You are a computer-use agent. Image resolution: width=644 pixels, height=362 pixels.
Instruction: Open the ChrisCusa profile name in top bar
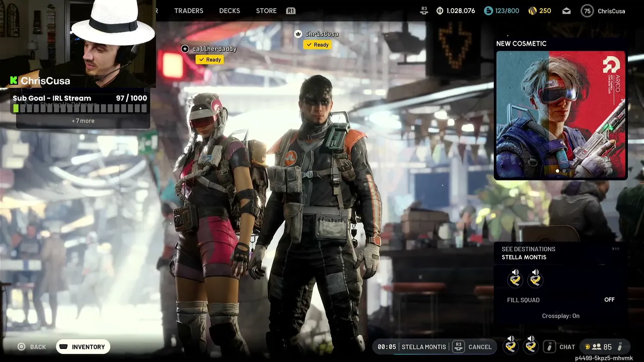(611, 11)
